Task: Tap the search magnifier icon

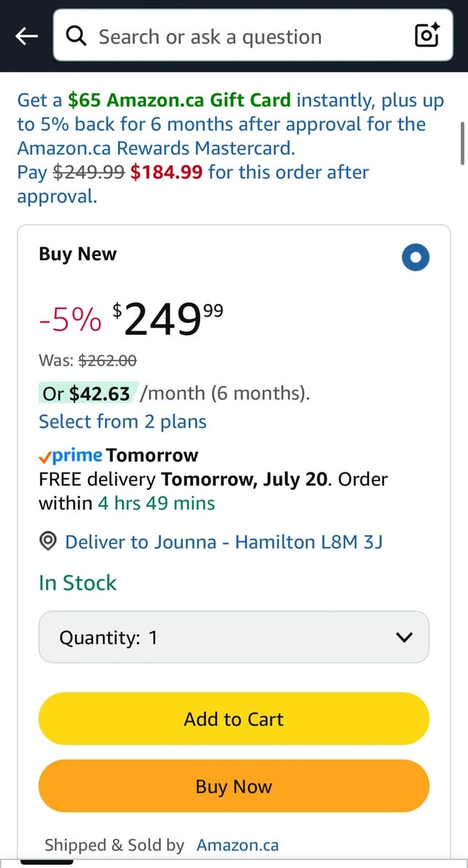Action: click(76, 36)
